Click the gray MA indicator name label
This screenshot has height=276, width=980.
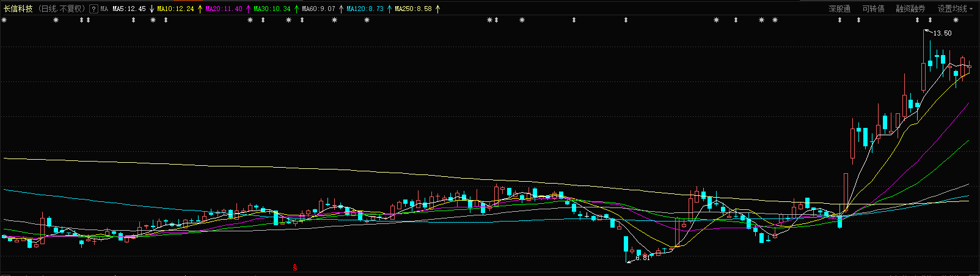[x=104, y=9]
